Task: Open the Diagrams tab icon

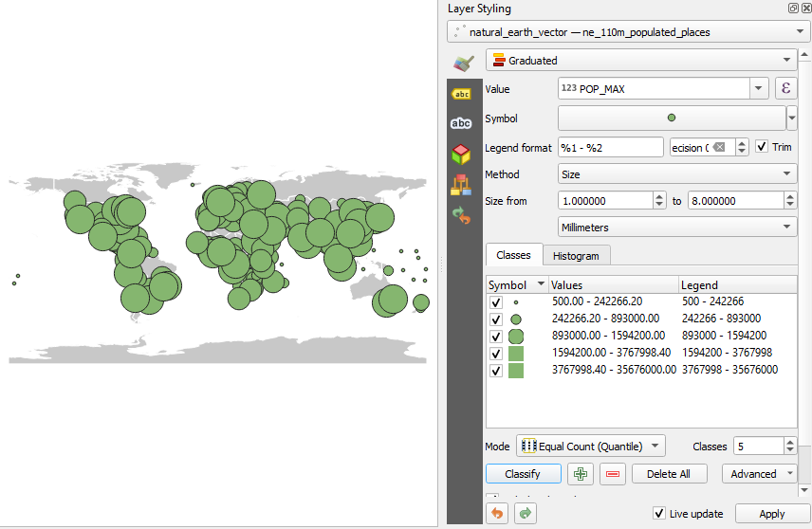Action: [x=461, y=184]
